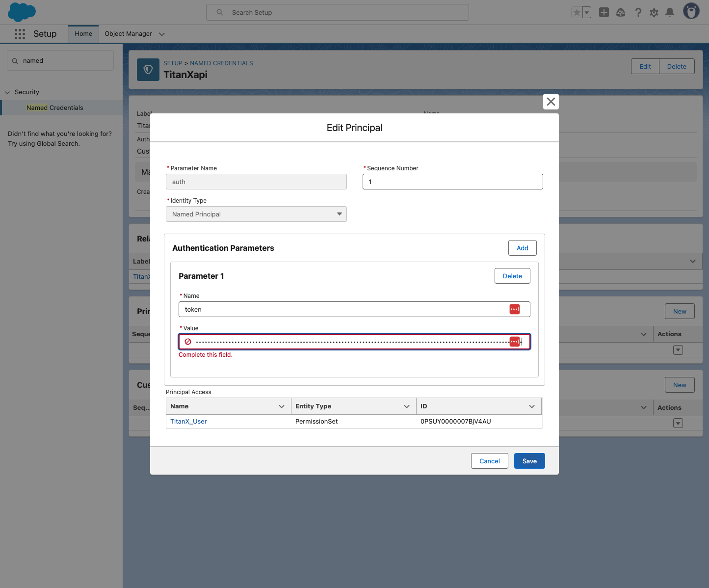Open the Help question mark icon
709x588 pixels.
[638, 12]
